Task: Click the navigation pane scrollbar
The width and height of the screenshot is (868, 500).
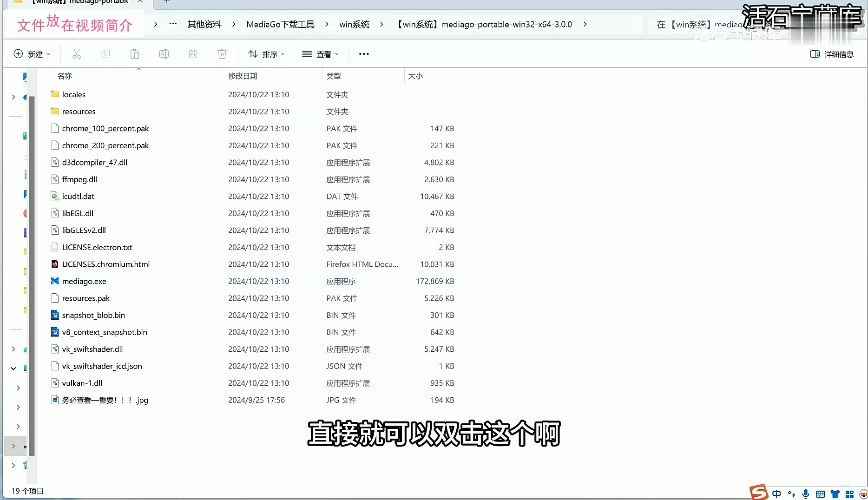Action: click(x=32, y=276)
